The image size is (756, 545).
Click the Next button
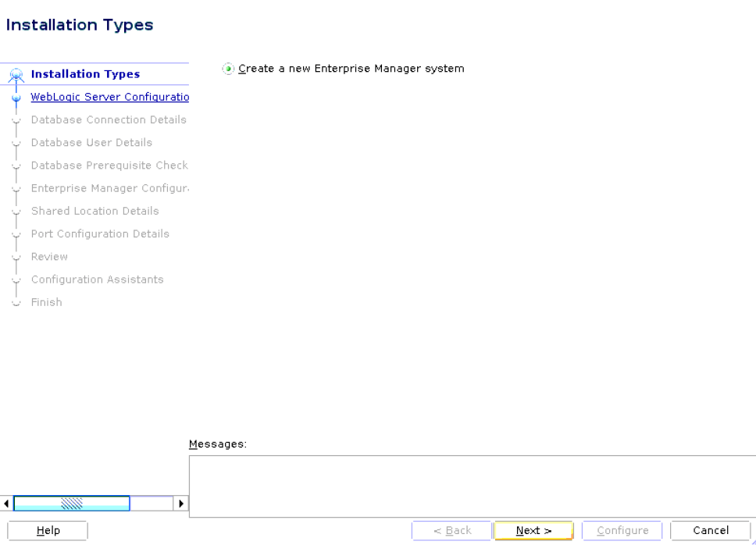pos(533,530)
